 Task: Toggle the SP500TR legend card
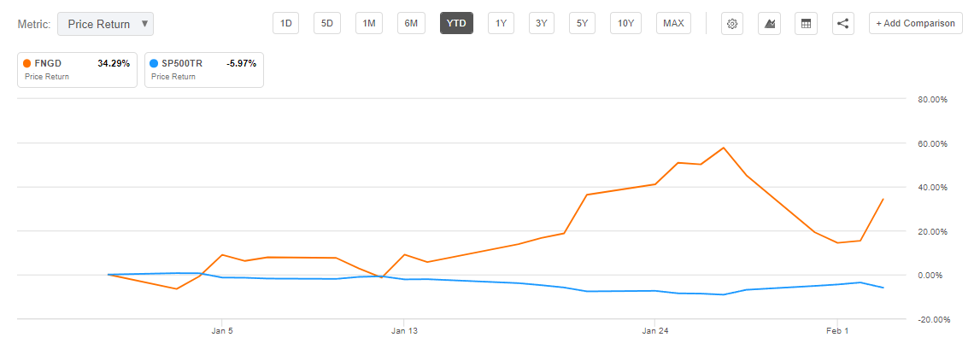203,69
